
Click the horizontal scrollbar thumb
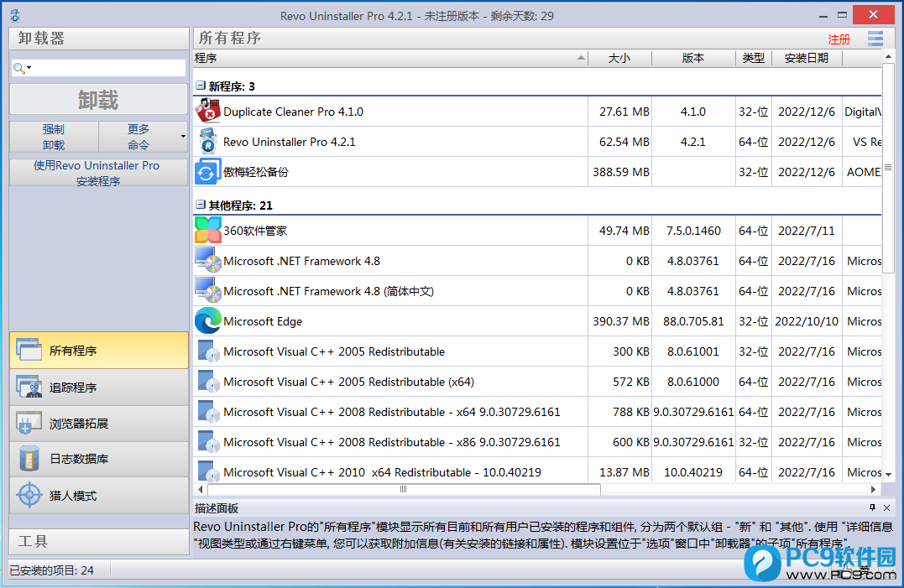click(404, 489)
